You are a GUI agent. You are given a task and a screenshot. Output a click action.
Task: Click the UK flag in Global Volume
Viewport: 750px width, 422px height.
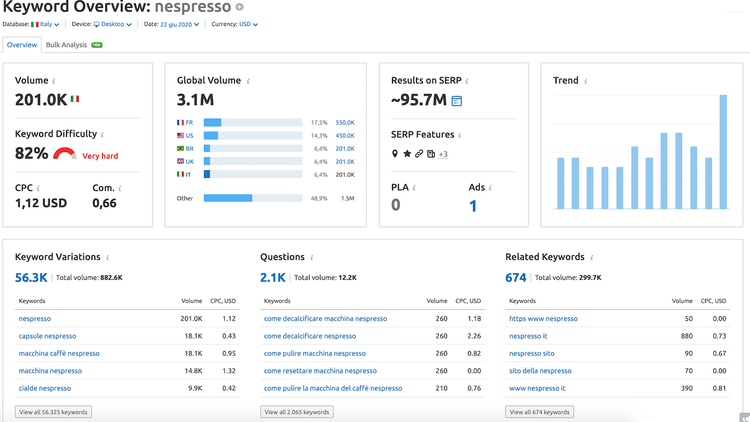pos(180,161)
